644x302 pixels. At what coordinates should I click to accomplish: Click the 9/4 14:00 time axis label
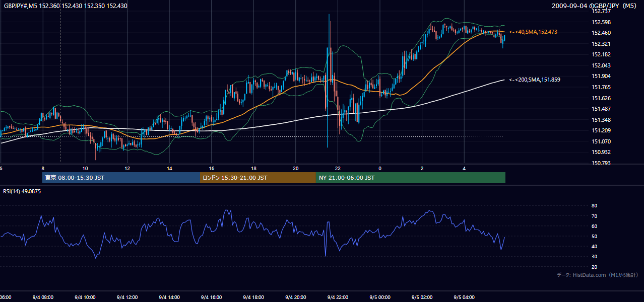point(169,297)
